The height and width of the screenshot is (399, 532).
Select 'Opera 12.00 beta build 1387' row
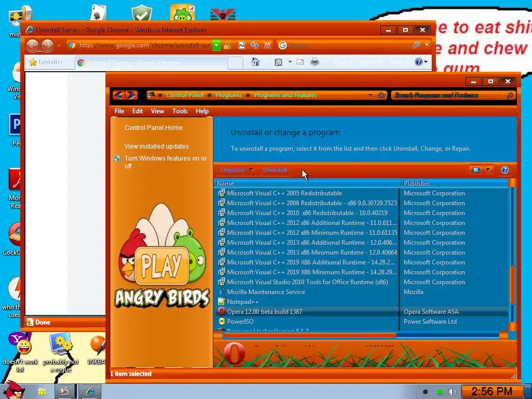(x=362, y=312)
